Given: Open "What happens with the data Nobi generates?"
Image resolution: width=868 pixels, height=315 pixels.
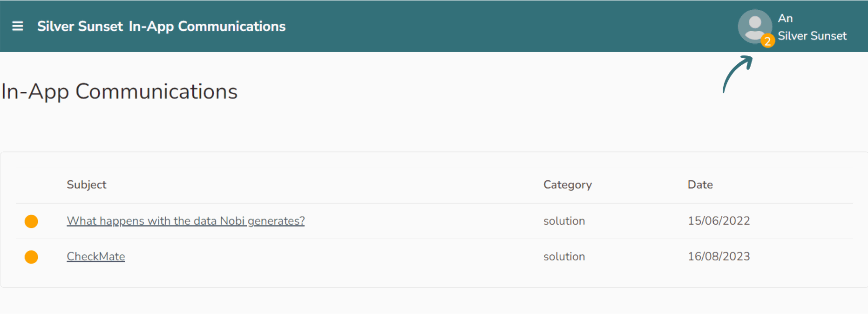Looking at the screenshot, I should (185, 221).
